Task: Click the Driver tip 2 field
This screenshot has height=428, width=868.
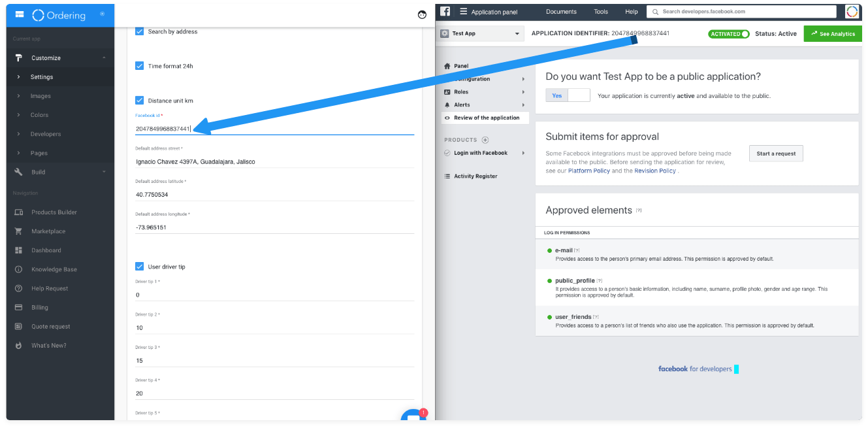Action: pyautogui.click(x=274, y=327)
